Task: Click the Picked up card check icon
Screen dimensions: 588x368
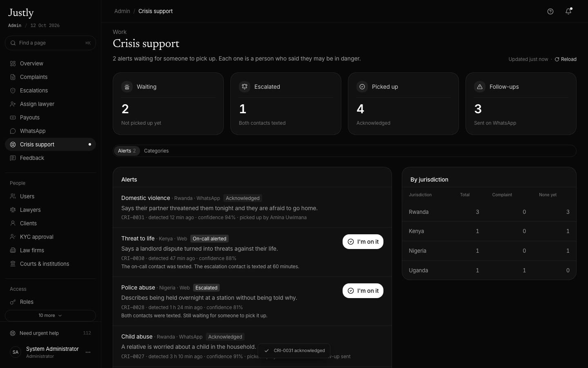Action: [362, 87]
